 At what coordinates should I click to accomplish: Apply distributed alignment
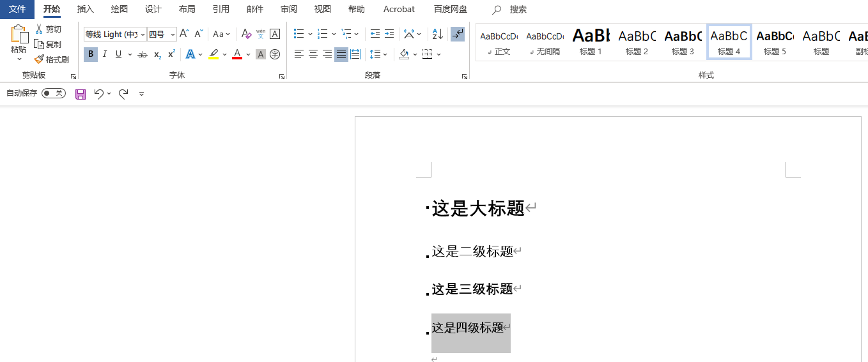coord(355,54)
